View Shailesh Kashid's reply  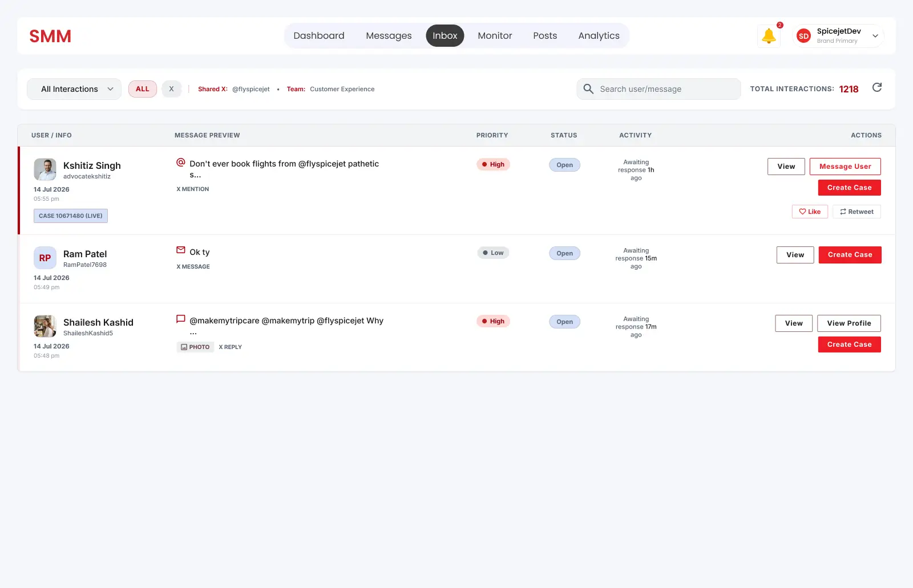pyautogui.click(x=794, y=323)
